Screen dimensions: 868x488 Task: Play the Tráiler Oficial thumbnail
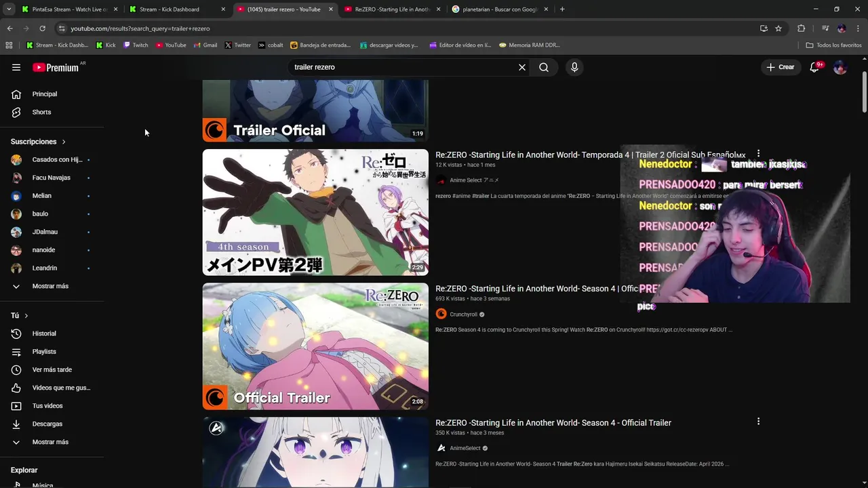pos(315,110)
